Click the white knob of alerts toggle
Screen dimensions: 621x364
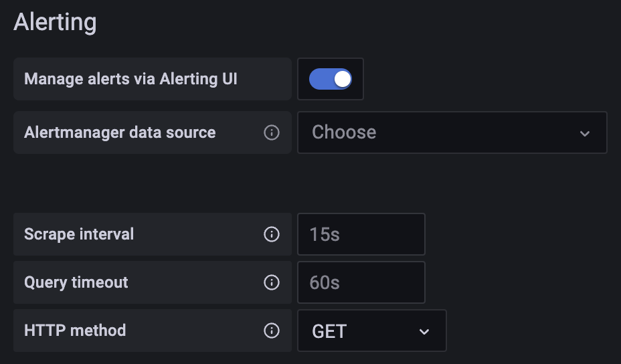point(343,79)
